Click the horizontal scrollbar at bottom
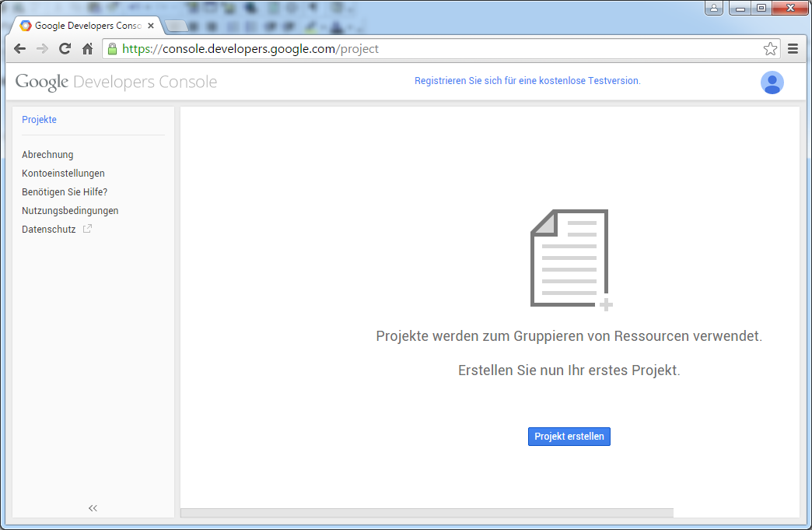812x530 pixels. [426, 513]
